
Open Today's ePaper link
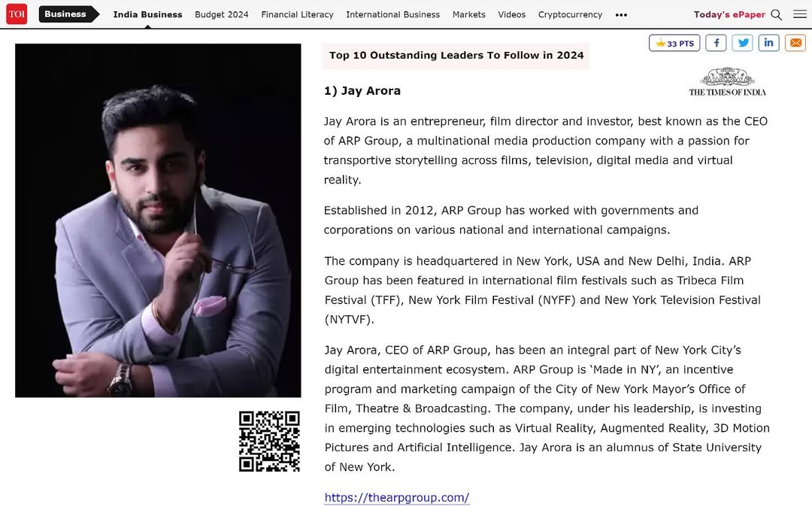pyautogui.click(x=729, y=14)
